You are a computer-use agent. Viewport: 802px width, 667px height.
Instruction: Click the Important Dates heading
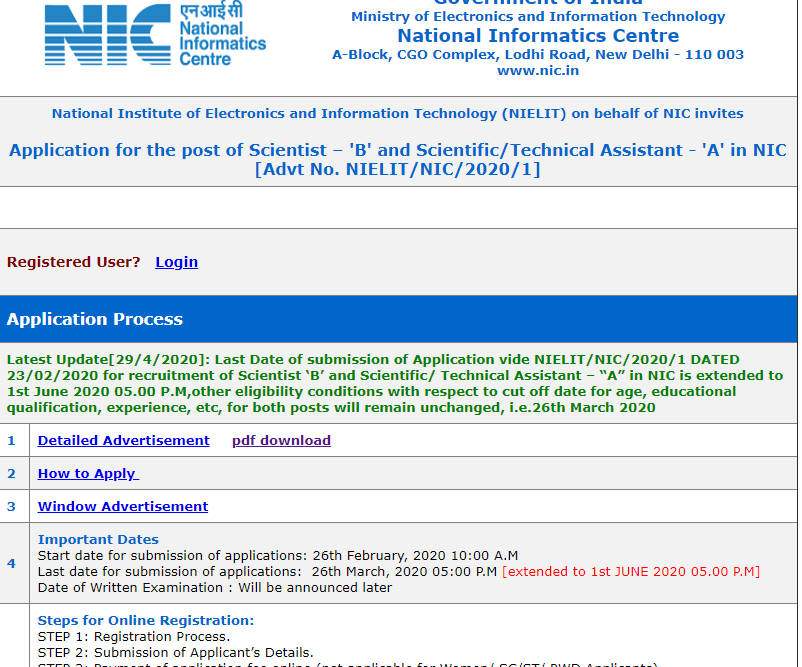click(98, 540)
